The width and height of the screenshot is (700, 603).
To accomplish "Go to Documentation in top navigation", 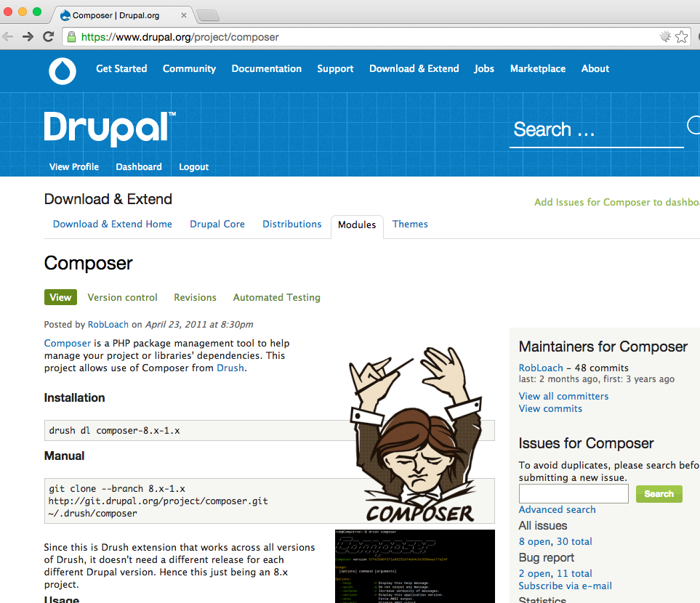I will (x=267, y=69).
